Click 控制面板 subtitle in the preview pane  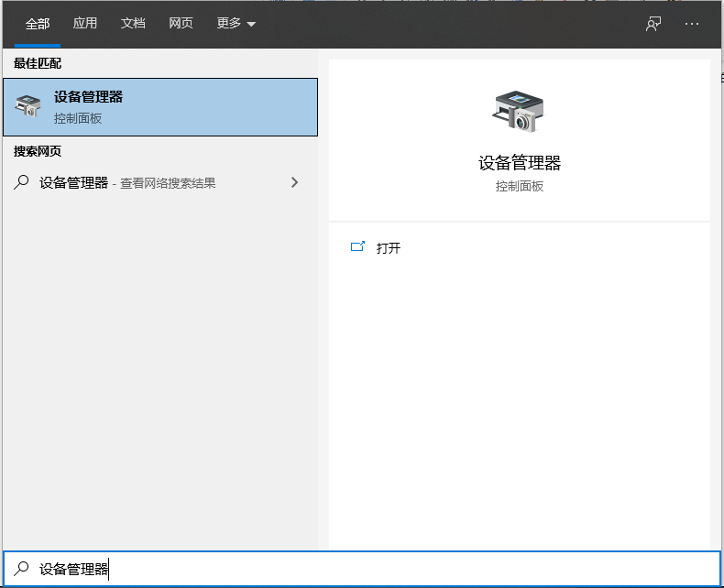point(520,186)
